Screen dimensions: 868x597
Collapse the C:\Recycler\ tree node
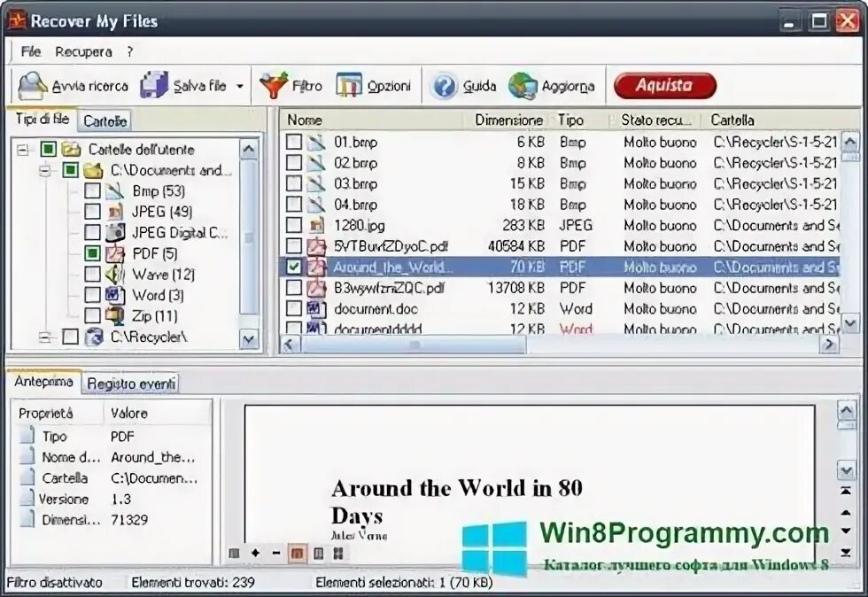45,337
